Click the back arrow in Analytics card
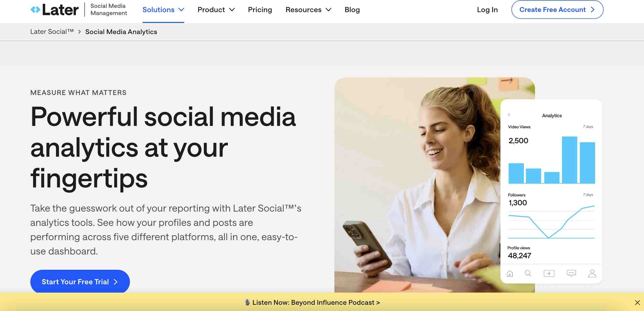This screenshot has height=311, width=644. (x=509, y=115)
